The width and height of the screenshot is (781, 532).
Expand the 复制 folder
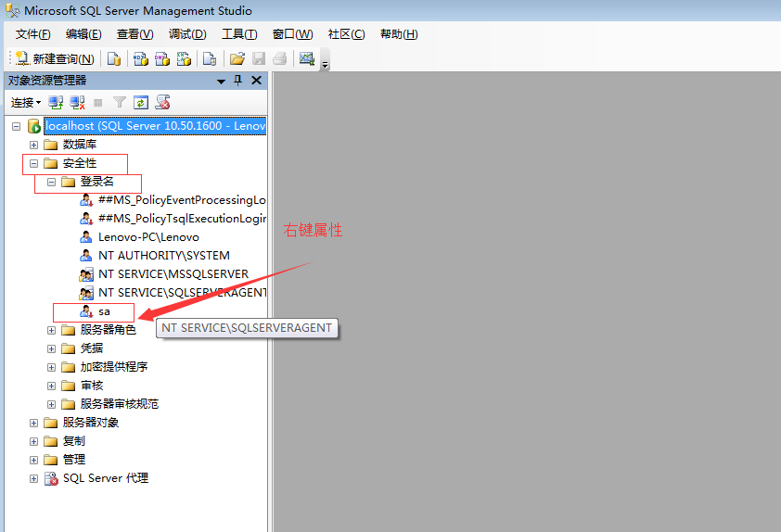click(34, 441)
